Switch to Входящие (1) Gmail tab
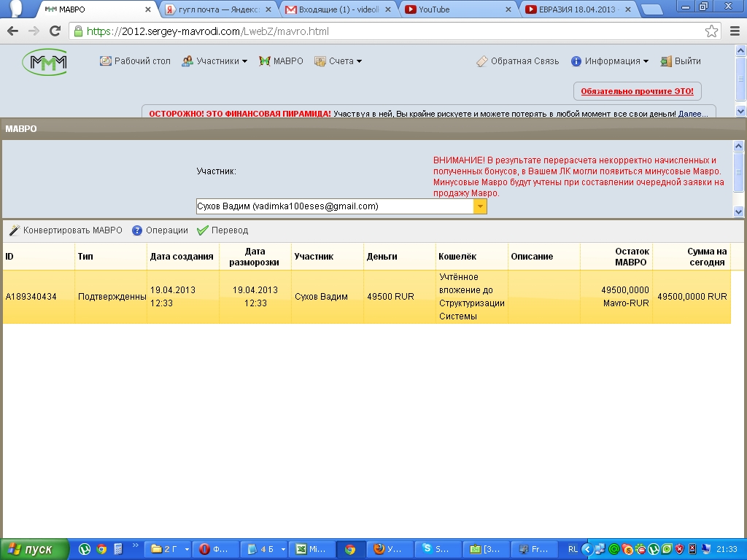The width and height of the screenshot is (747, 560). (x=338, y=9)
